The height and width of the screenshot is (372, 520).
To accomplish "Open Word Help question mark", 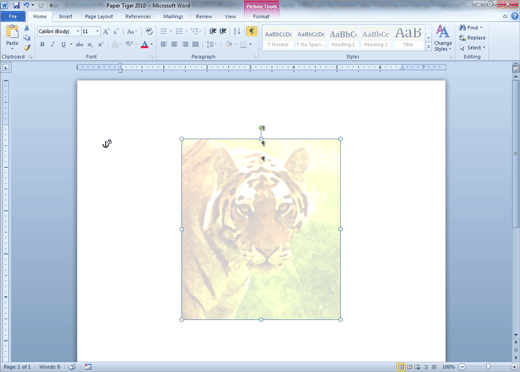I will pyautogui.click(x=515, y=16).
